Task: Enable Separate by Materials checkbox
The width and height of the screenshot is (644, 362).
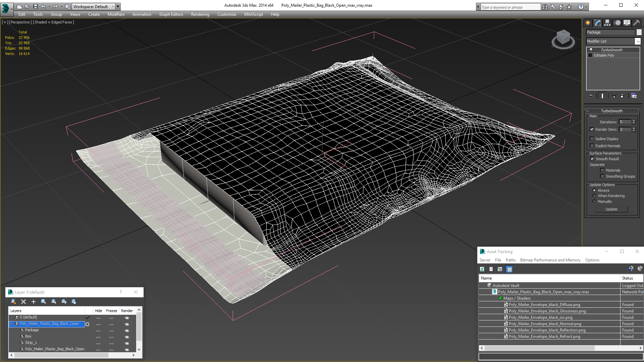Action: (602, 170)
